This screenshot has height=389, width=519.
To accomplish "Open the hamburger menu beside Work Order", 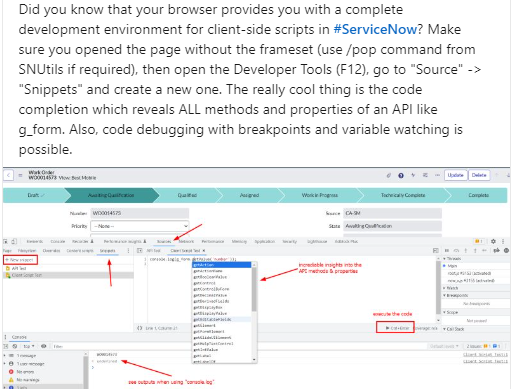I will [20, 175].
